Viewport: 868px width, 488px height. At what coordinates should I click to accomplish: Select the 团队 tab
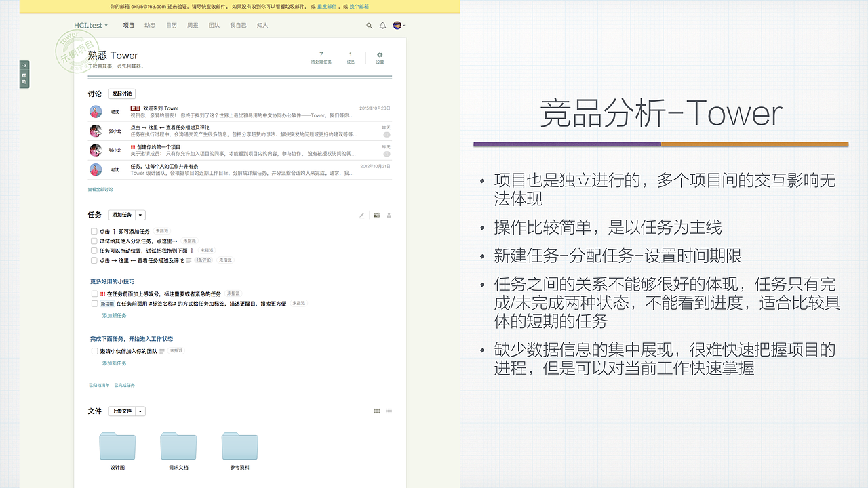tap(214, 25)
